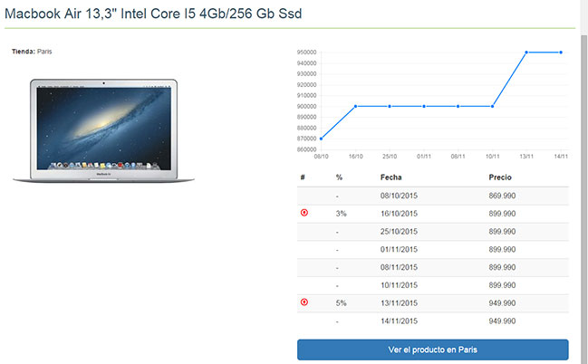
Task: Select the 13/11 data point at 950000
Action: [526, 52]
